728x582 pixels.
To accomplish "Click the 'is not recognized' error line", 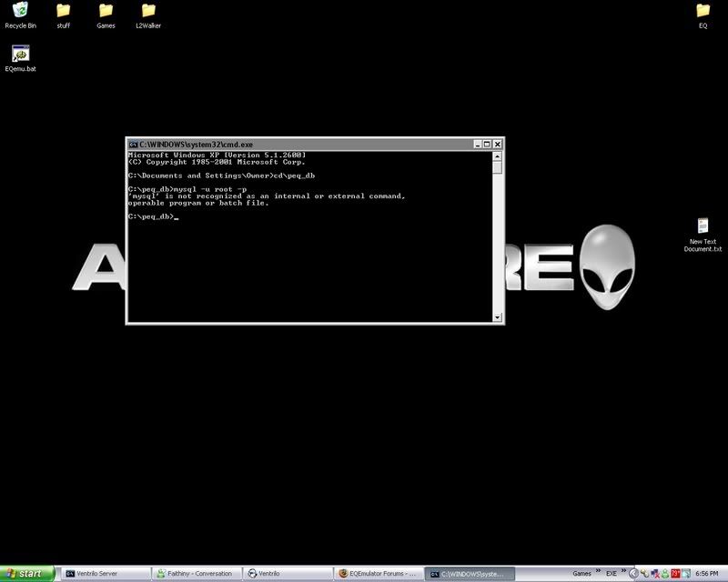I will coord(267,196).
